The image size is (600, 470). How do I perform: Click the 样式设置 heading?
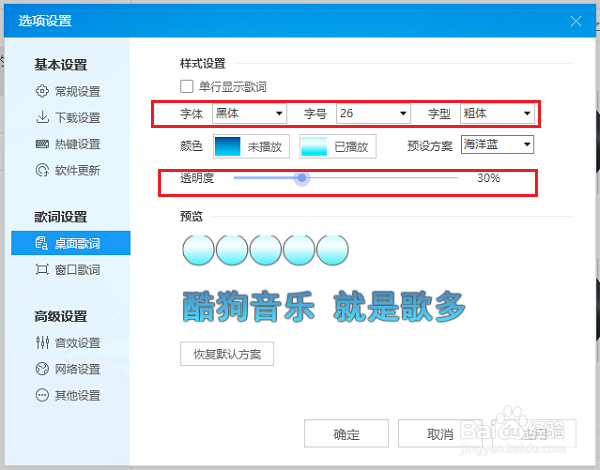click(x=203, y=64)
